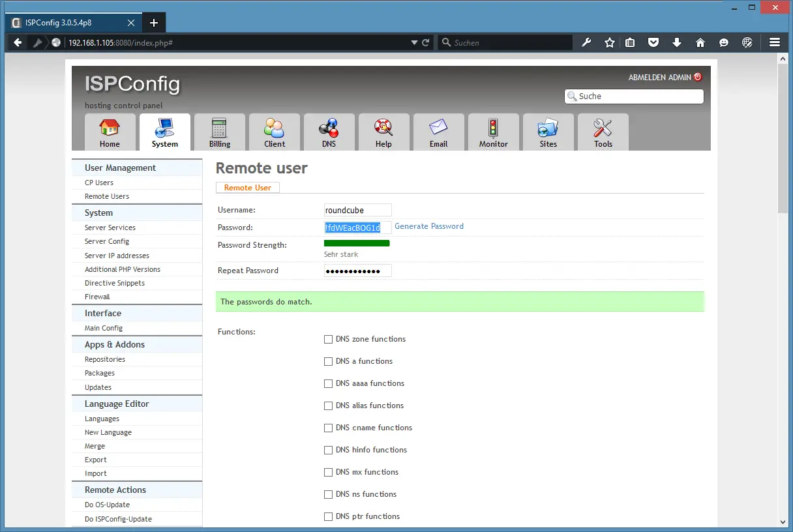Open Languages in Language Editor
The width and height of the screenshot is (793, 532).
[x=102, y=419]
